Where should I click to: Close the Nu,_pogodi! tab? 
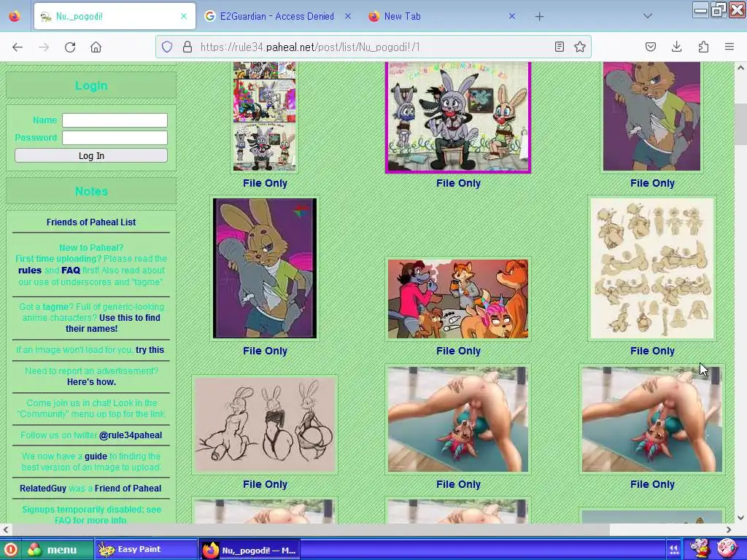click(x=184, y=16)
